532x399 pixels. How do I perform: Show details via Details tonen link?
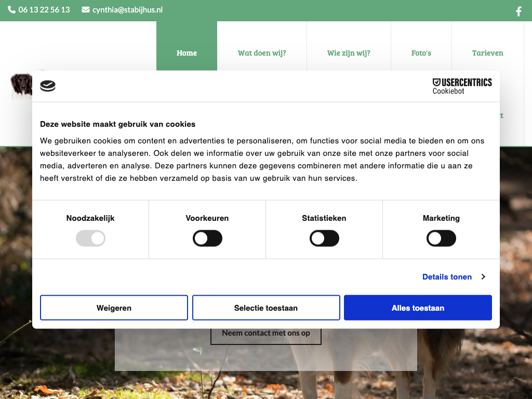click(447, 277)
